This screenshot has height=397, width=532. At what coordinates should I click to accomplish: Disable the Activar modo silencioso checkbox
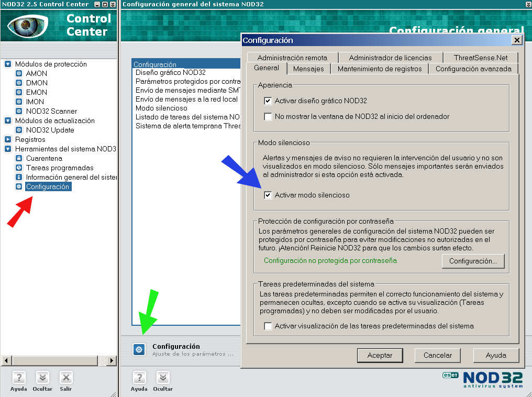pos(268,195)
